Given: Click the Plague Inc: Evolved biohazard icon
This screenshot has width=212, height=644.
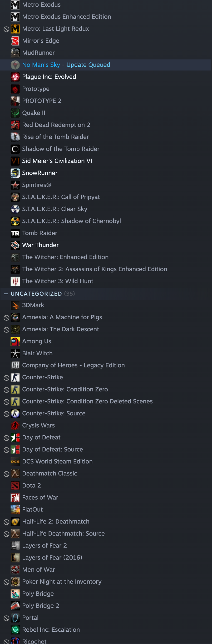Looking at the screenshot, I should (x=15, y=77).
